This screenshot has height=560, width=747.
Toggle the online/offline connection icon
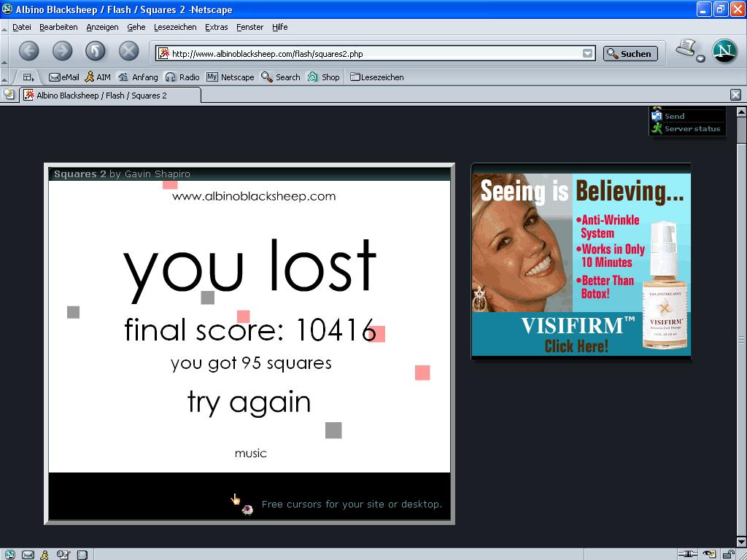(x=686, y=554)
